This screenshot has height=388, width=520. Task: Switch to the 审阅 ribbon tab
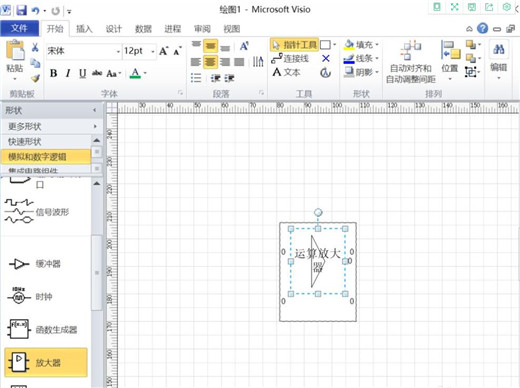[202, 29]
